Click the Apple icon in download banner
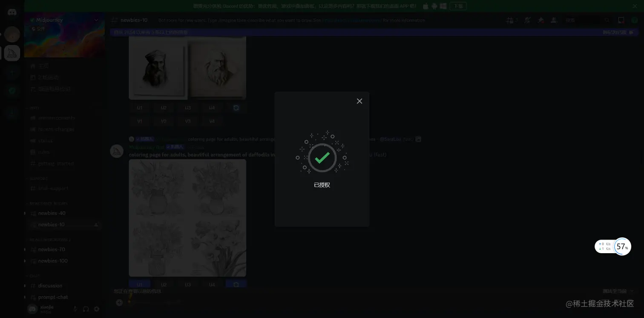Viewport: 644px width, 318px height. coord(425,6)
